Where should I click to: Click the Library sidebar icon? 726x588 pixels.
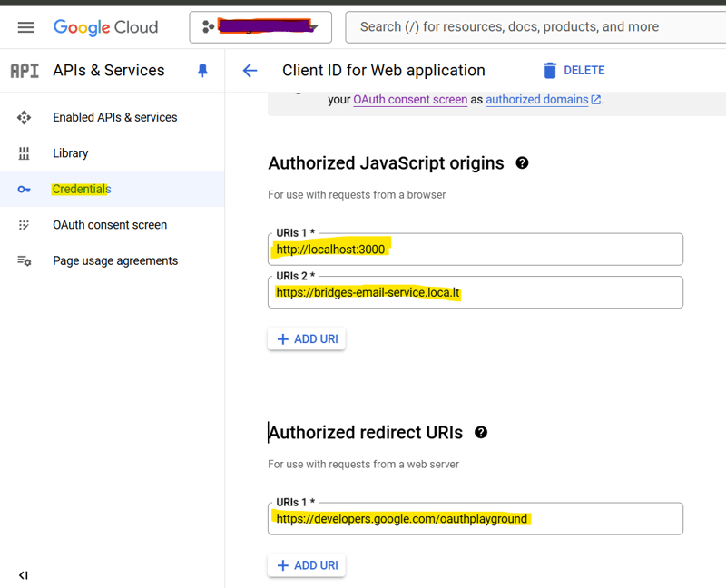point(25,153)
